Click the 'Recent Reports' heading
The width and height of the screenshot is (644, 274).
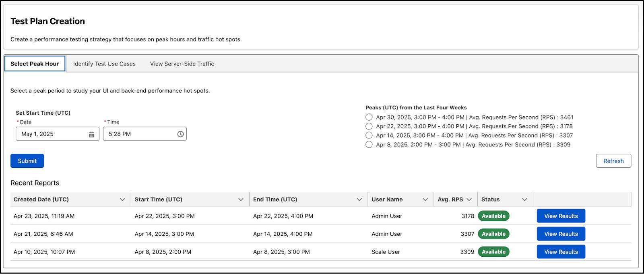35,183
